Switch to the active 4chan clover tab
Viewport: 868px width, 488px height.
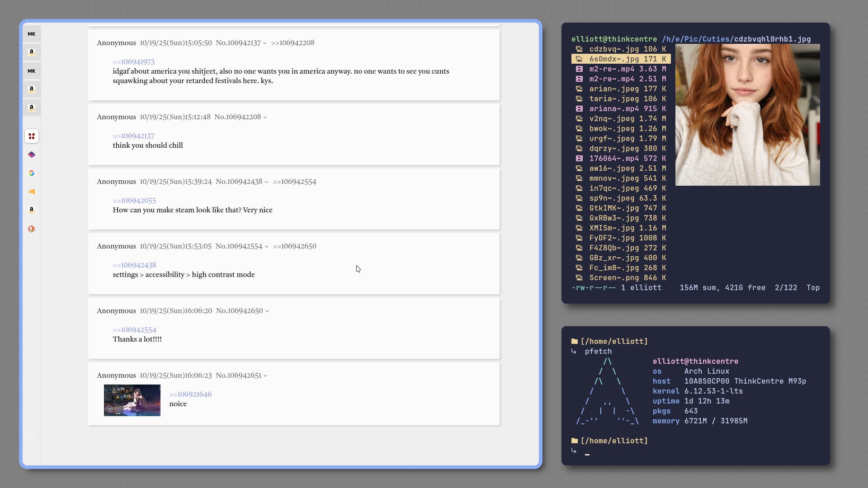point(31,136)
